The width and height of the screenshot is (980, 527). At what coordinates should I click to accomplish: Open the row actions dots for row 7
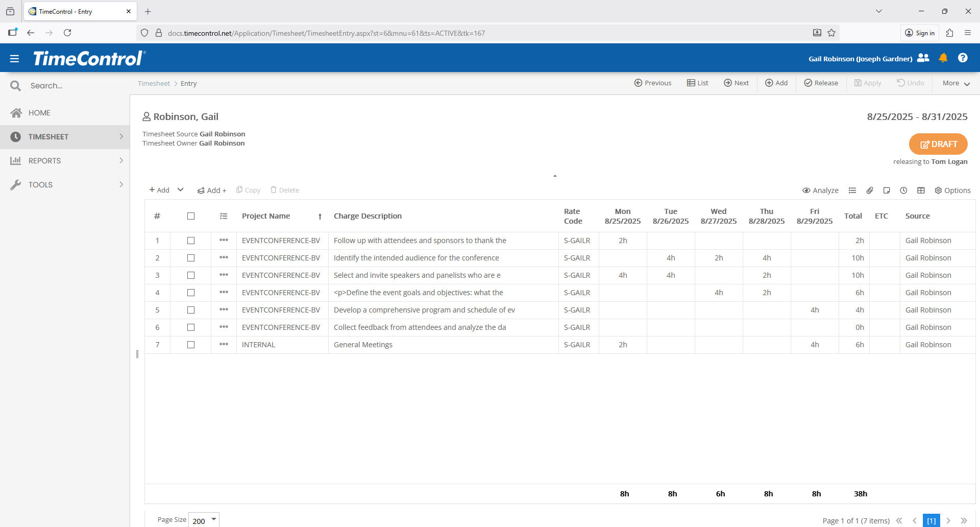click(x=224, y=345)
